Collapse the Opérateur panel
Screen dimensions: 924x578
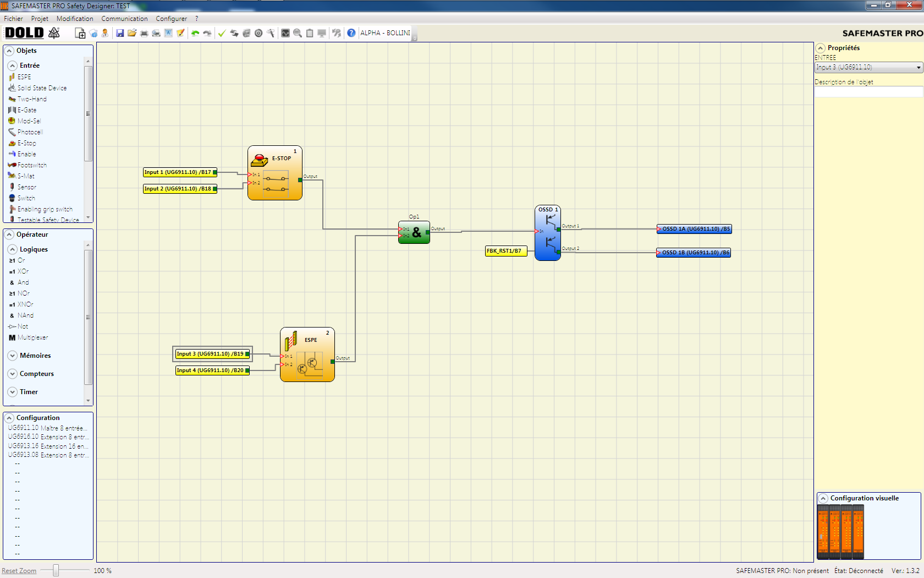9,235
